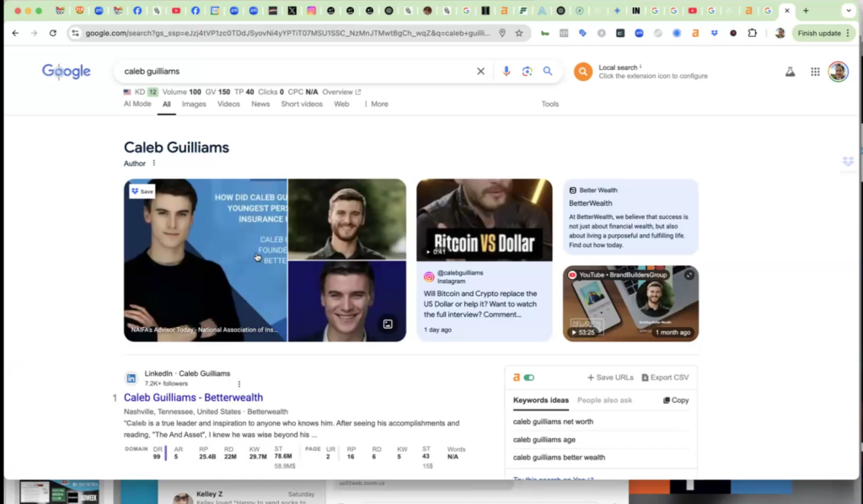Play the BrandBuildersGroup YouTube video
The image size is (863, 504).
(630, 303)
